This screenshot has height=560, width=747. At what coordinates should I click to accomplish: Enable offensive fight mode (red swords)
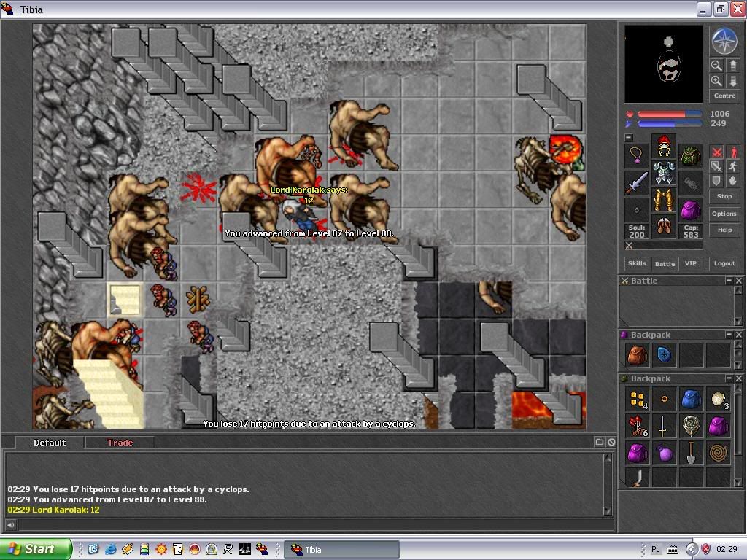coord(716,152)
